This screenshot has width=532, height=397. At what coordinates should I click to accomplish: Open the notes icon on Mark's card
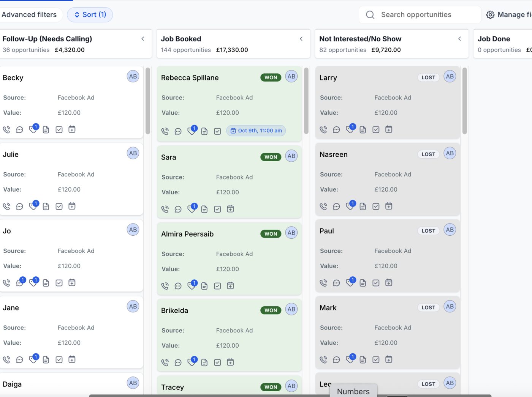tap(363, 359)
